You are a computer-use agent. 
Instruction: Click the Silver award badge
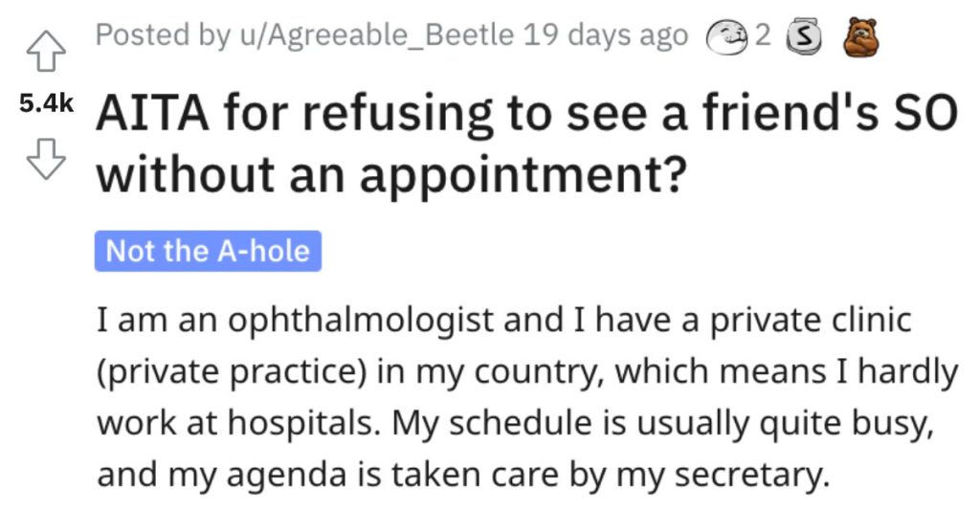(803, 37)
